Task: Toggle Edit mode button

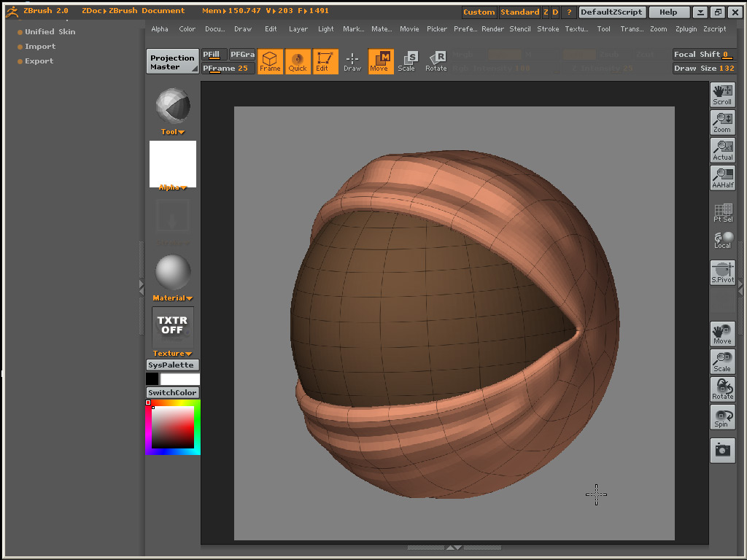Action: [322, 61]
